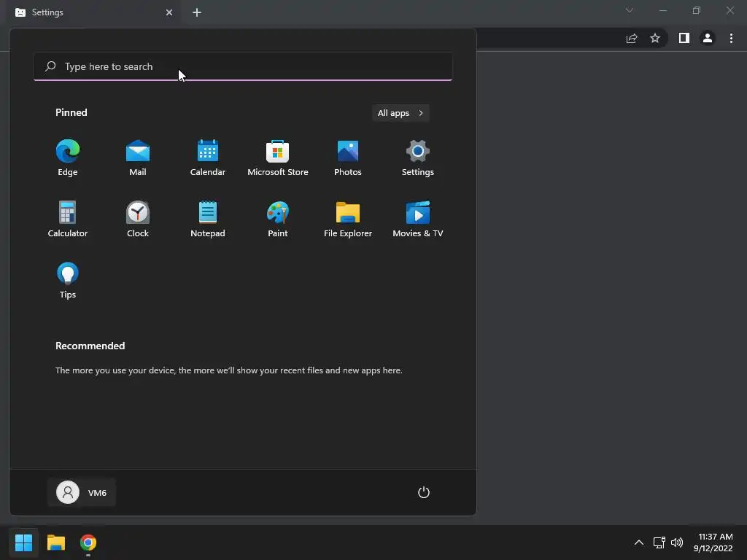The image size is (747, 560).
Task: Click the Power button in Start menu
Action: [424, 492]
